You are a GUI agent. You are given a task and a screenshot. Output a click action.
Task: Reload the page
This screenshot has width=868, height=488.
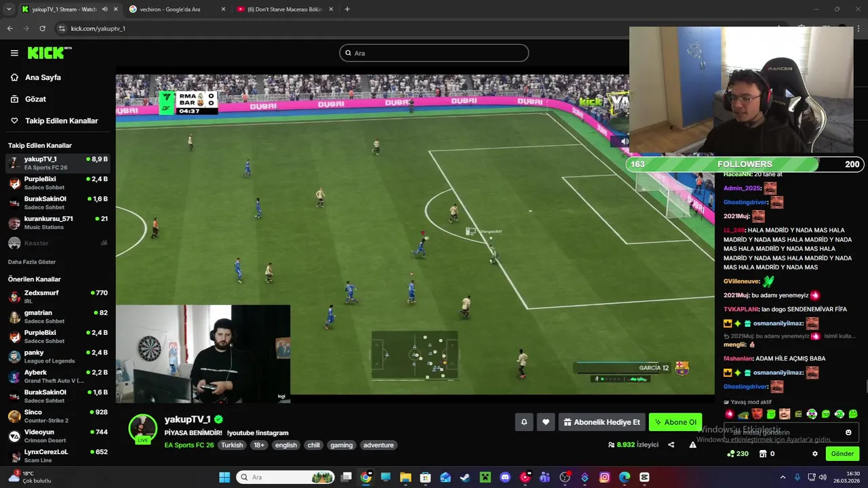[x=42, y=28]
